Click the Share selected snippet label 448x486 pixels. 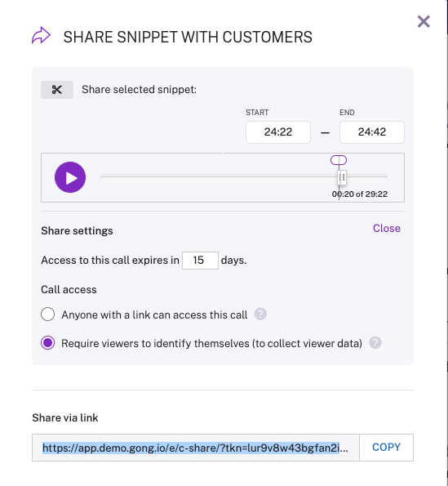coord(139,90)
